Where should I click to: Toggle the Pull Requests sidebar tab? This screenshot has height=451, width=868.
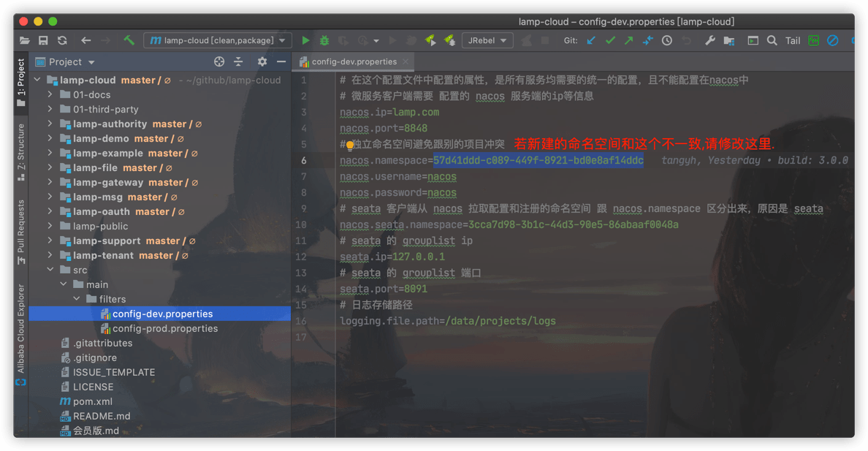(x=21, y=231)
